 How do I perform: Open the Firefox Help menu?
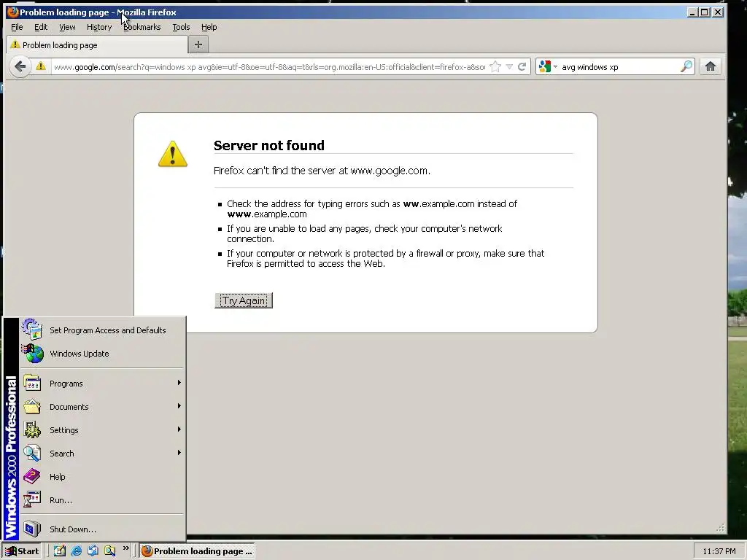pos(209,27)
